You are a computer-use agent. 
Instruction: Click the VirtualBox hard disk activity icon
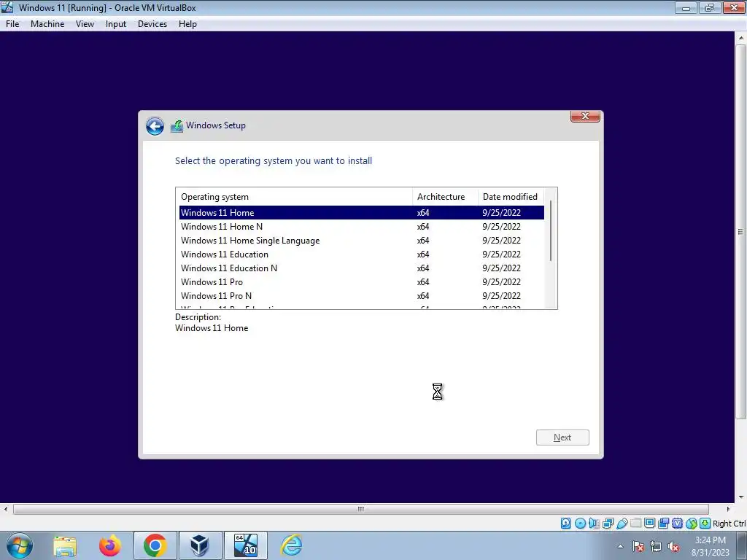565,524
